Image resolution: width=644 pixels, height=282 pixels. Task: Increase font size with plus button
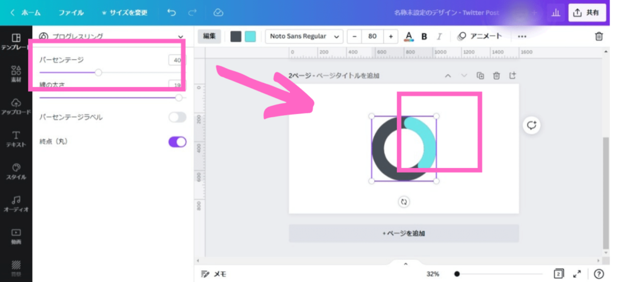click(391, 36)
